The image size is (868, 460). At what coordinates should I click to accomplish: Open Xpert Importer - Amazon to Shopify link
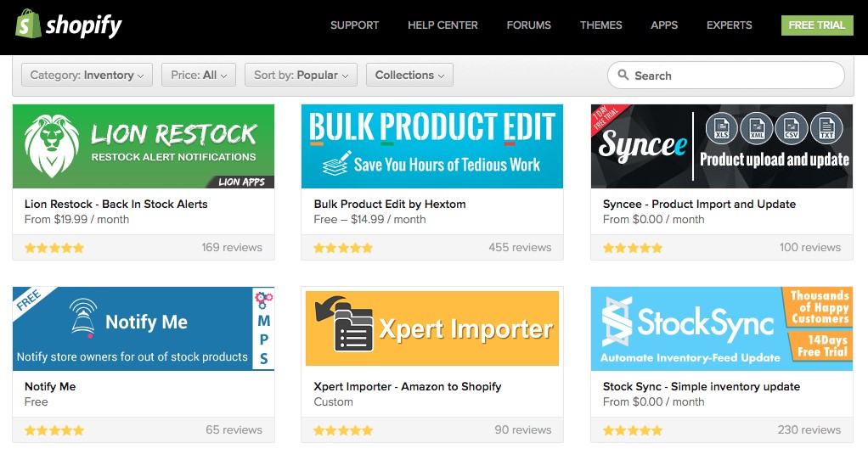coord(408,386)
